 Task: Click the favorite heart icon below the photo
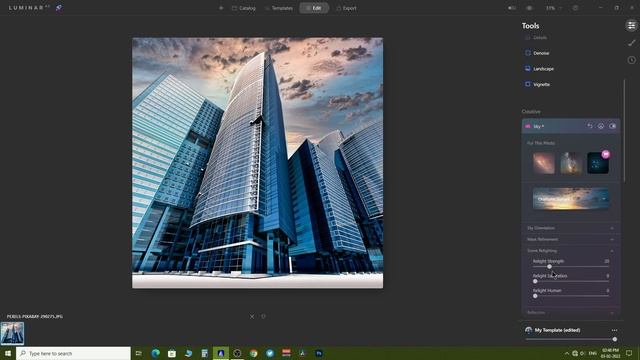tap(263, 316)
